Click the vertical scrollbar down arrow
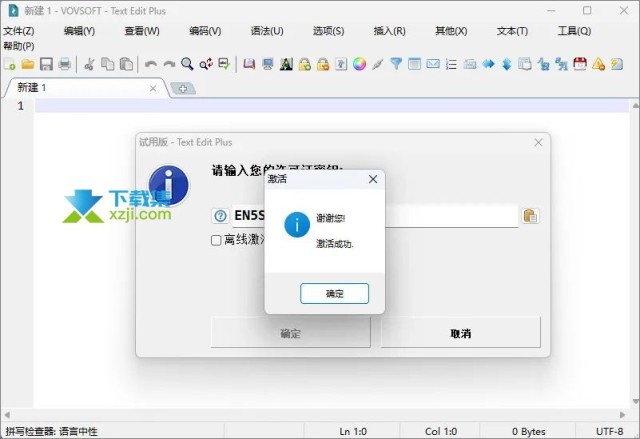Viewport: 640px width, 439px height. tap(635, 401)
